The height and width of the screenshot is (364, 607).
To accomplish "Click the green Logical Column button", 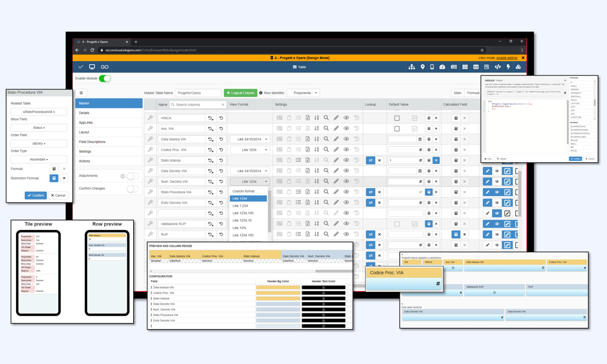I will click(x=240, y=93).
